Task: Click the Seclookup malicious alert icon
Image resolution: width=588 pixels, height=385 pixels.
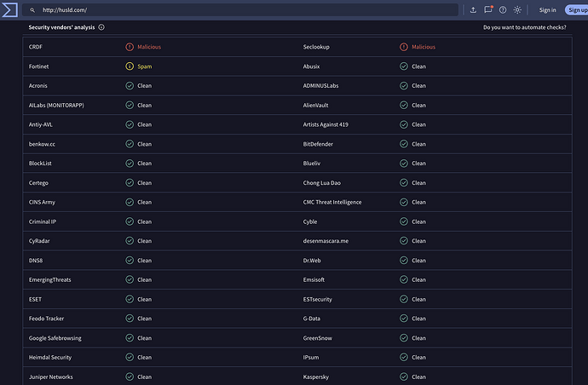Action: point(404,47)
